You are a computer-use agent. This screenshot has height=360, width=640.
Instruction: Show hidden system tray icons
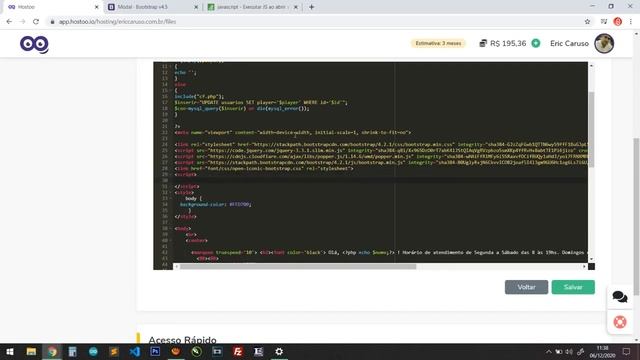click(x=549, y=351)
